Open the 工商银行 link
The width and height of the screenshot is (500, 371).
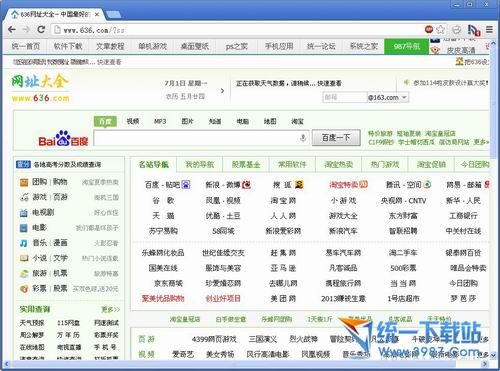(x=463, y=216)
